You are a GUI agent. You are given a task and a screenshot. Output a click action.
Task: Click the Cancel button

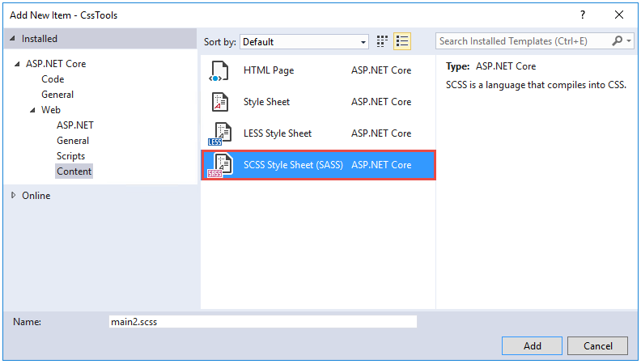597,346
